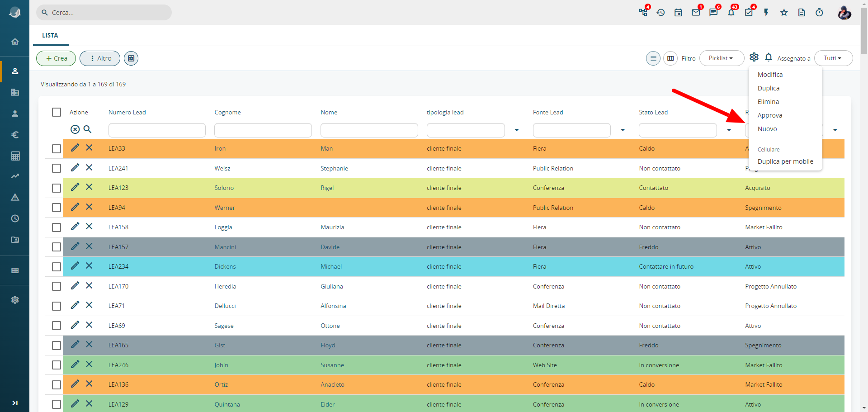Click the search magnifier under Azione
The image size is (868, 412).
pos(88,129)
